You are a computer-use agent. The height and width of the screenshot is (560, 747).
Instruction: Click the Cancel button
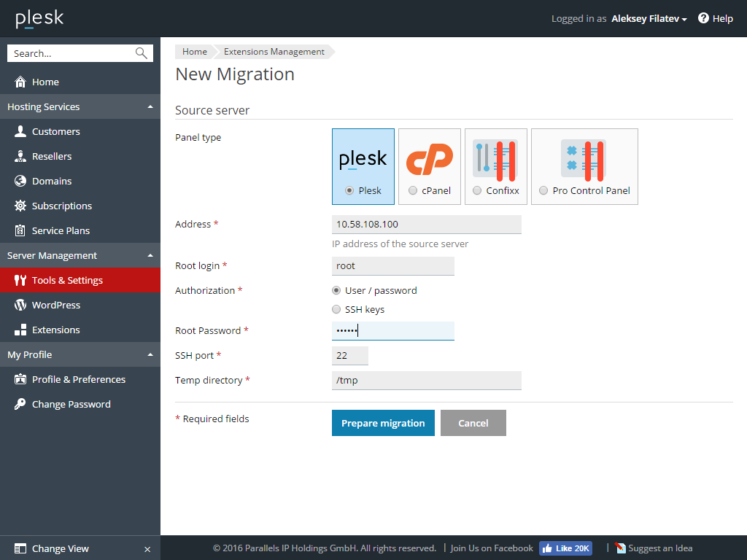(473, 423)
